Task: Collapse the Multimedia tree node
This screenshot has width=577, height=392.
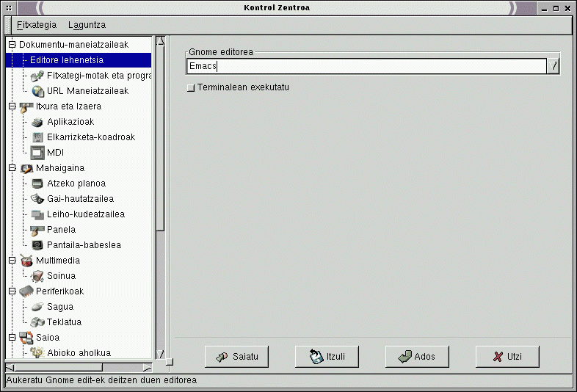Action: pos(12,260)
